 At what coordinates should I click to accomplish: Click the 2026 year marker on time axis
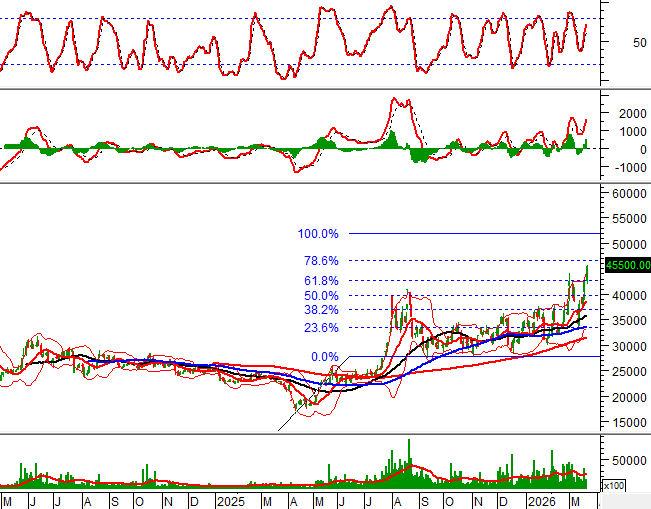[x=545, y=500]
